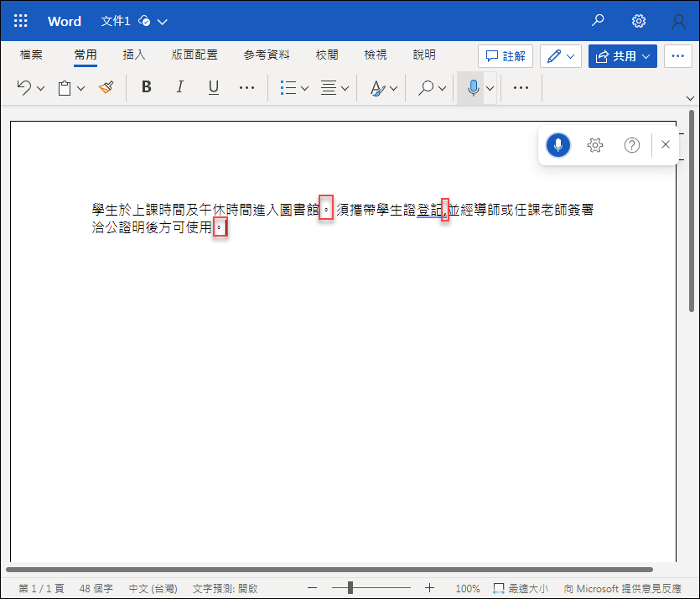Screen dimensions: 700x599
Task: Open more ribbon options ellipsis after Dictate
Action: pyautogui.click(x=521, y=87)
